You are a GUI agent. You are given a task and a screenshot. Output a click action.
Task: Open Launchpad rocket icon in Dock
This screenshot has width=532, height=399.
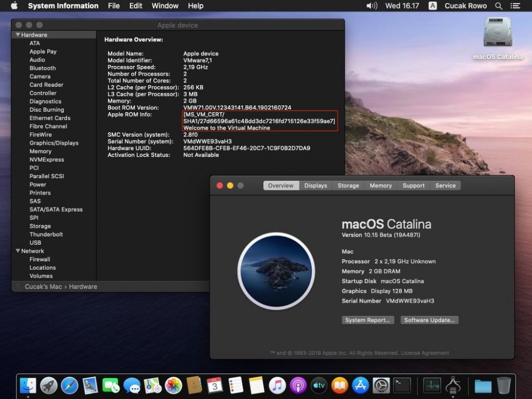[49, 386]
